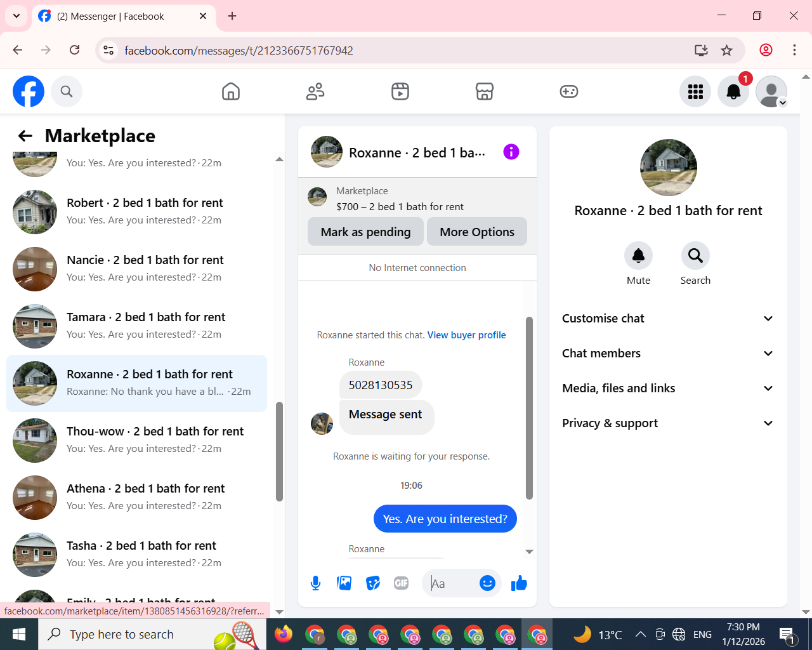Viewport: 812px width, 650px height.
Task: Expand Chat members section
Action: coord(668,354)
